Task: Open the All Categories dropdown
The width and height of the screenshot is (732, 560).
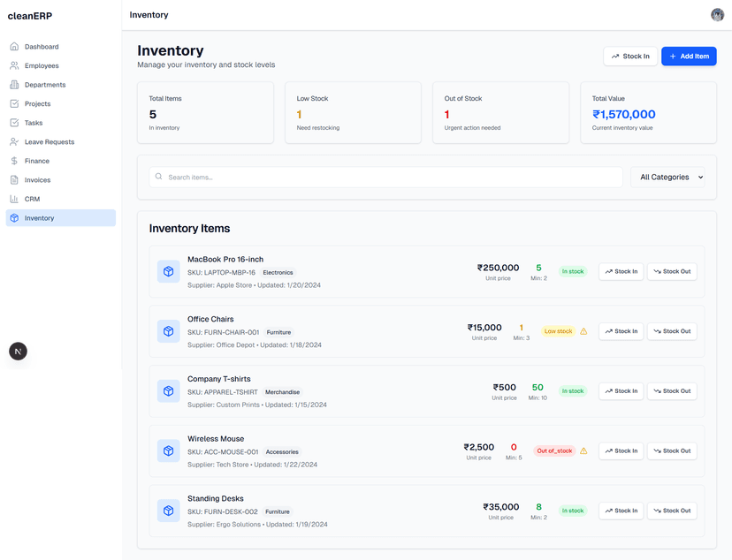Action: pos(667,178)
